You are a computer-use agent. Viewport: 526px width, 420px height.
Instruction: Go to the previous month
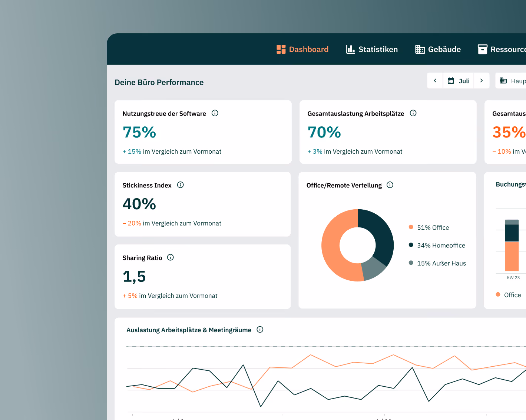[435, 81]
